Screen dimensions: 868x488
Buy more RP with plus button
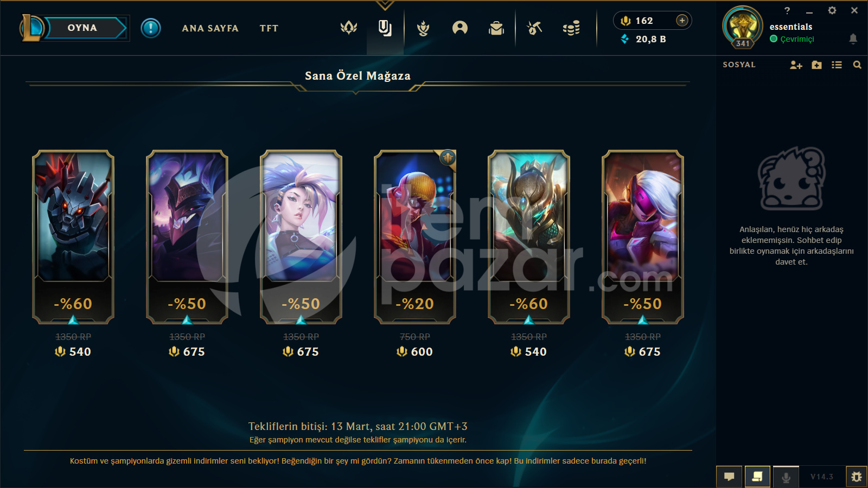(682, 21)
